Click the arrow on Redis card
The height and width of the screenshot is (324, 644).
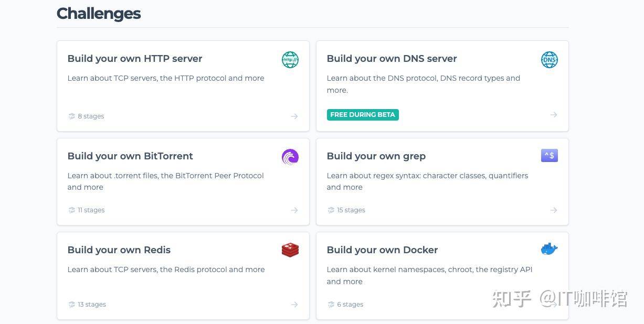pos(294,305)
